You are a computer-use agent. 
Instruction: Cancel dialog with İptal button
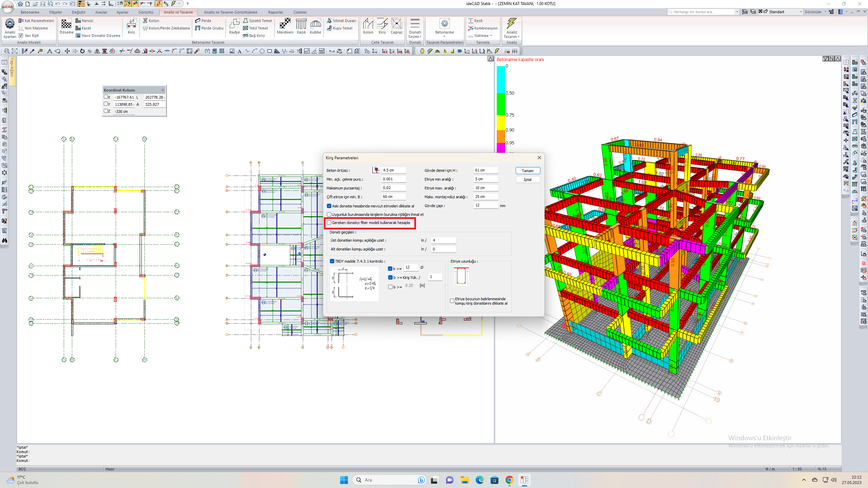click(x=528, y=180)
